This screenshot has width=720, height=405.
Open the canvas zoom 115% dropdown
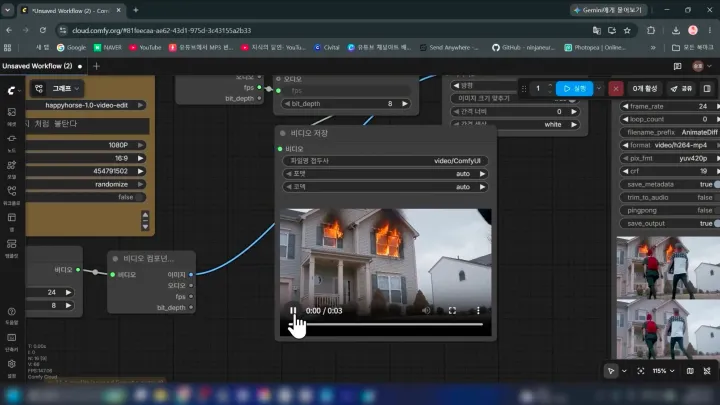point(664,371)
